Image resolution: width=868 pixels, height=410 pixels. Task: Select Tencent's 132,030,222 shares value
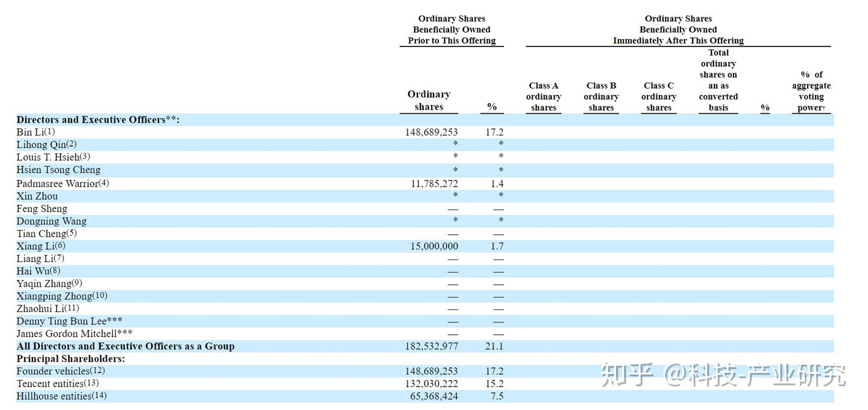(x=432, y=384)
